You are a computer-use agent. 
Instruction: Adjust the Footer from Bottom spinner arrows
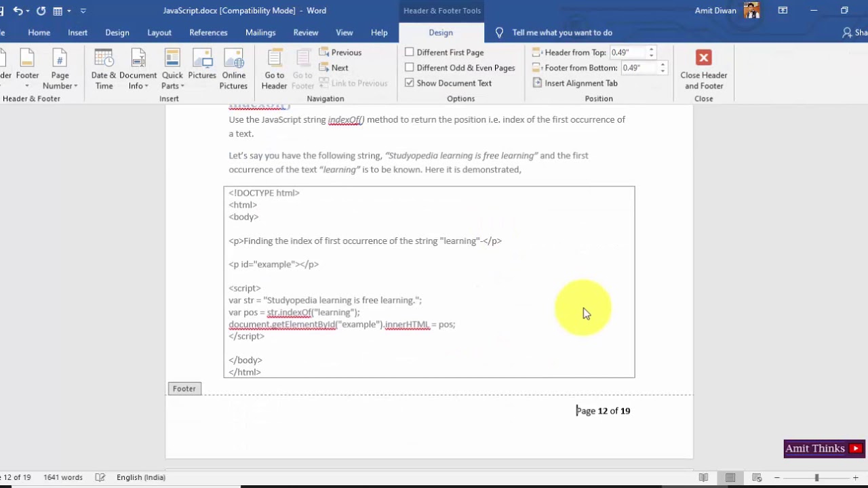663,68
